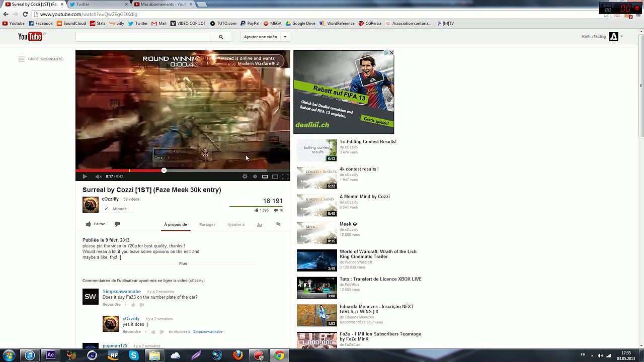Open the Google Drive bookmark

coord(300,23)
